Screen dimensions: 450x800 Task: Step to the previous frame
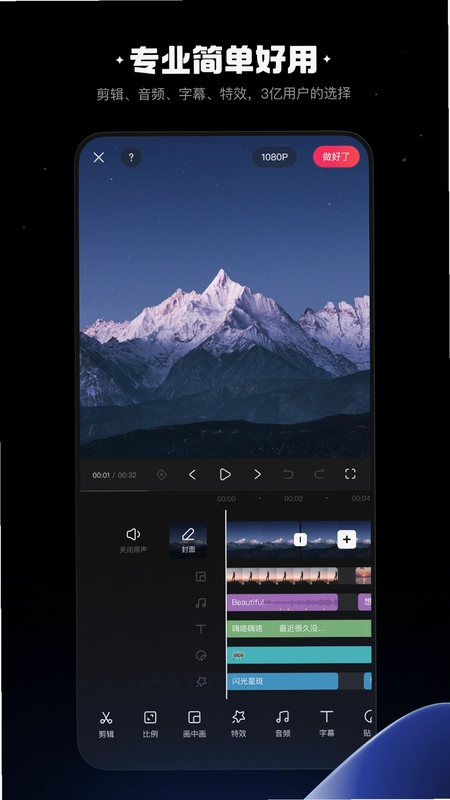click(192, 474)
